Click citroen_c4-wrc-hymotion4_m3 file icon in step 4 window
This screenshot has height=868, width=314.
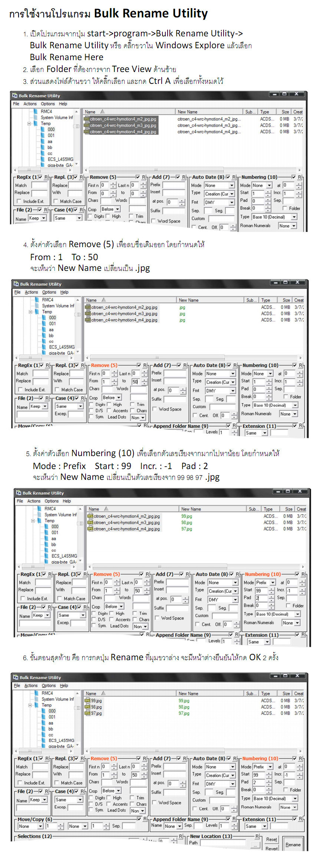[88, 314]
